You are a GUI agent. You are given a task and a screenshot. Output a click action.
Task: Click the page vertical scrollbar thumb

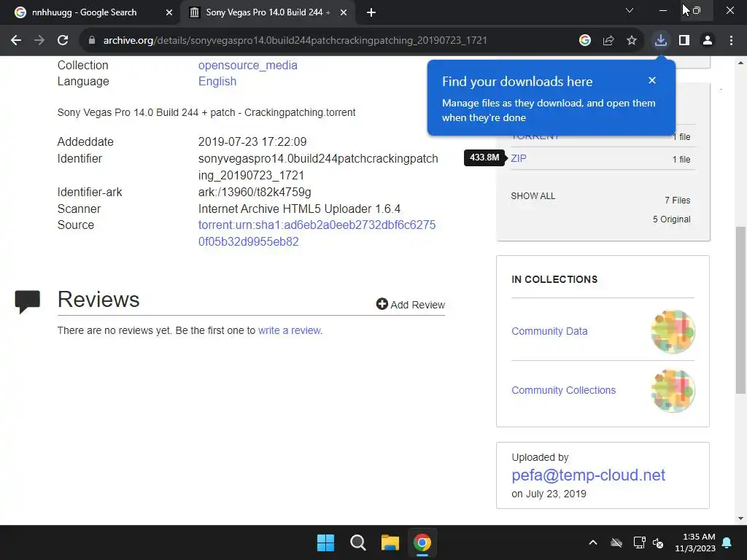[740, 310]
